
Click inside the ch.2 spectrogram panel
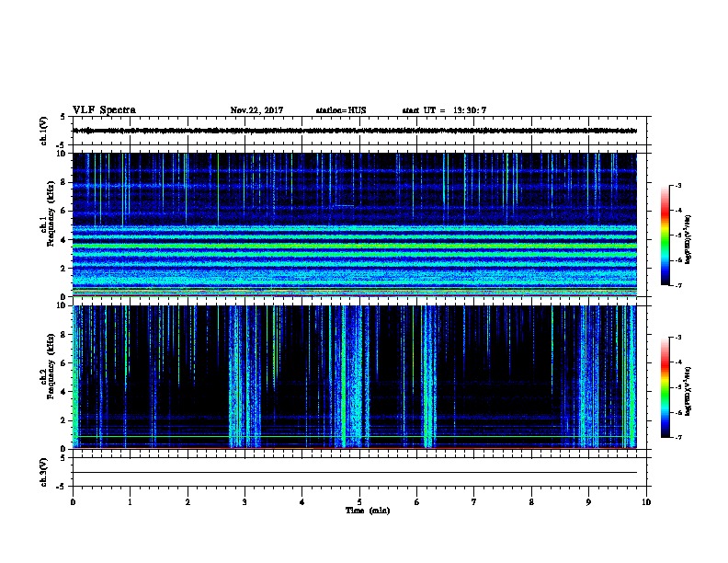point(355,377)
